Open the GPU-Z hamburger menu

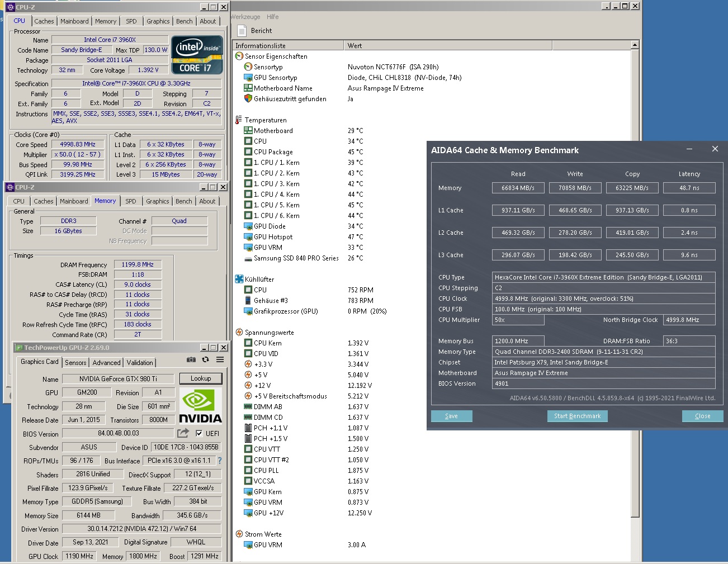point(220,359)
